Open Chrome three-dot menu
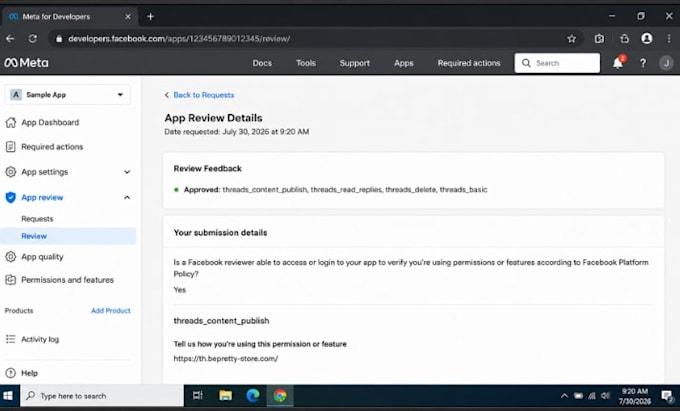 click(x=669, y=39)
